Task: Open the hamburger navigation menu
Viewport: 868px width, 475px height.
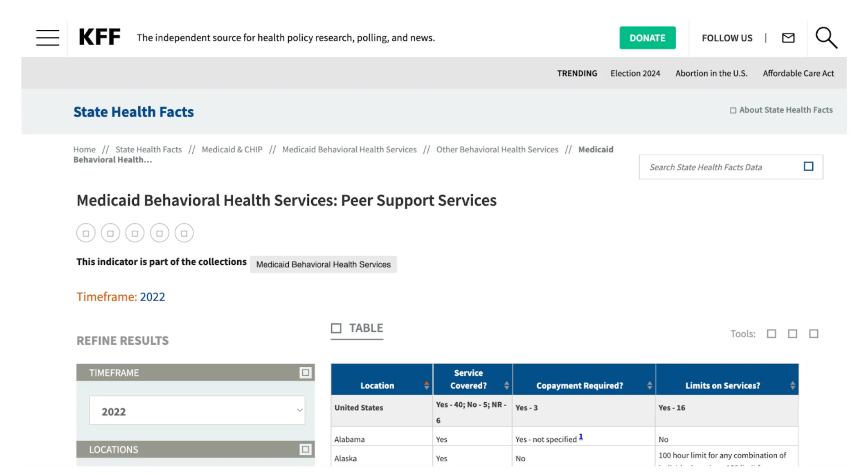Action: point(47,38)
